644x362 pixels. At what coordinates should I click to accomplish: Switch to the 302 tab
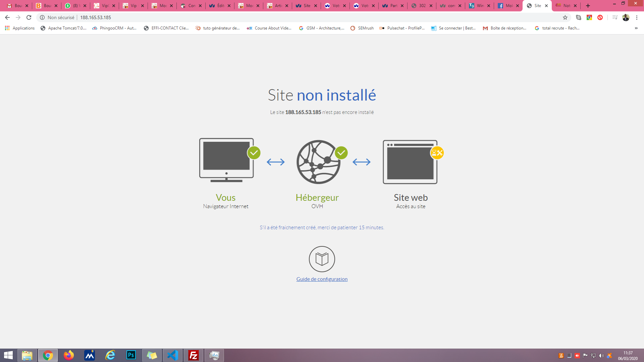419,6
